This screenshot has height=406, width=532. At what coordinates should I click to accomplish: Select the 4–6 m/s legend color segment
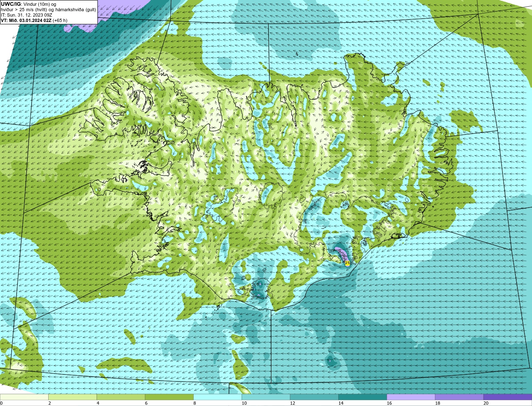121,397
